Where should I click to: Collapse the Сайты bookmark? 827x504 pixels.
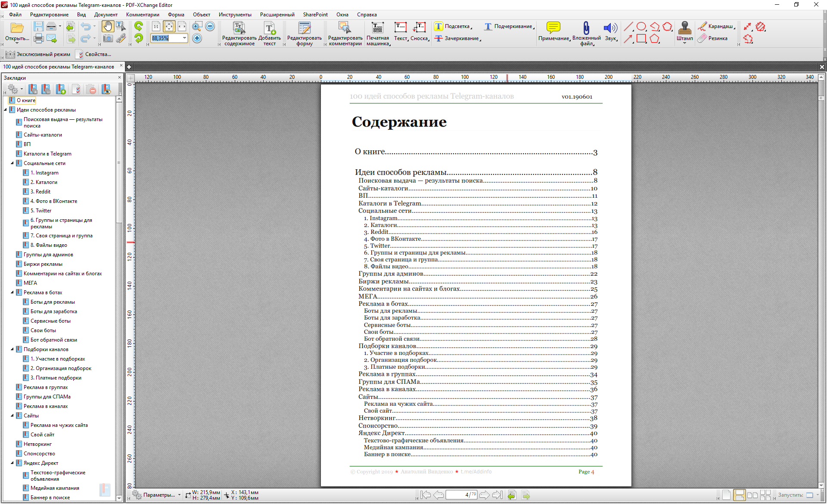[x=12, y=416]
